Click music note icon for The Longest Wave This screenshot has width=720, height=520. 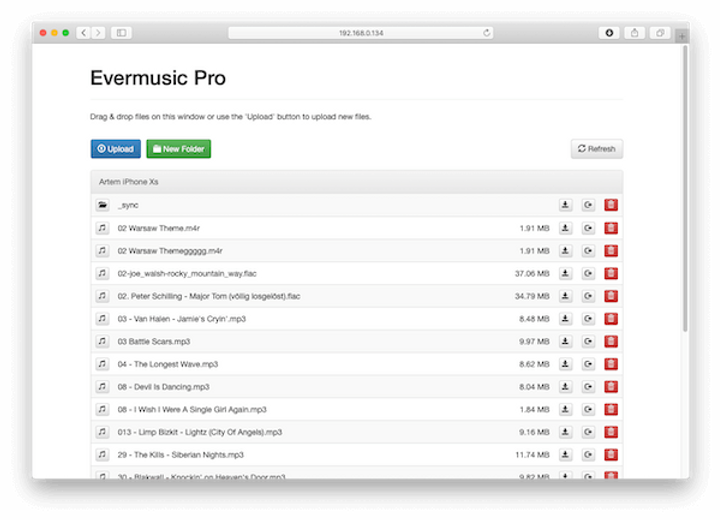(102, 364)
